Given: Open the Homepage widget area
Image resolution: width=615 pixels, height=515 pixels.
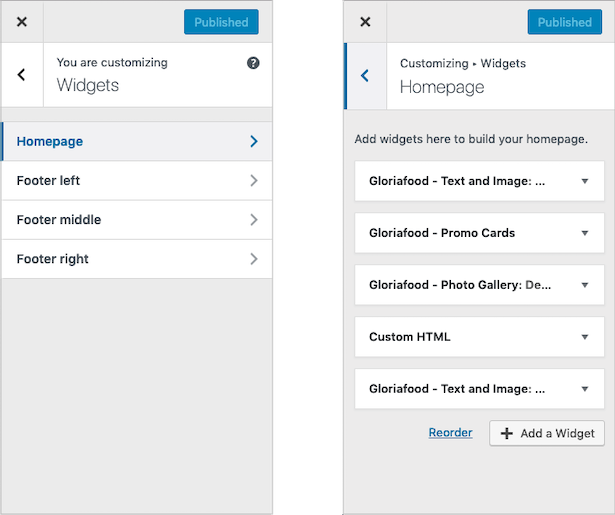Looking at the screenshot, I should (137, 142).
